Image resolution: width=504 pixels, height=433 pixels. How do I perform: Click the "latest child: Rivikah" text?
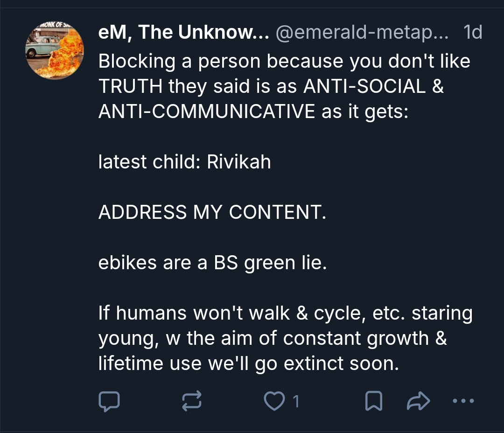pyautogui.click(x=184, y=162)
